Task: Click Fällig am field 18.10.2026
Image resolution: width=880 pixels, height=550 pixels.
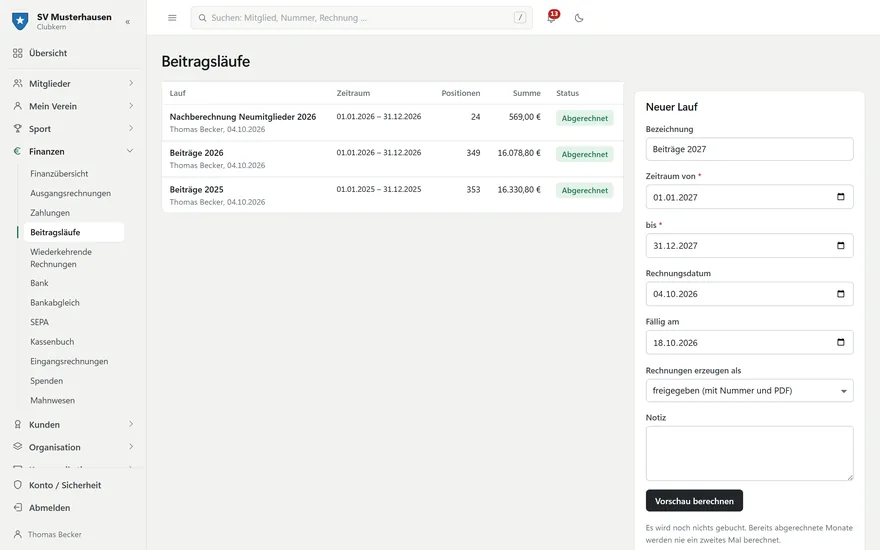Action: pyautogui.click(x=749, y=342)
